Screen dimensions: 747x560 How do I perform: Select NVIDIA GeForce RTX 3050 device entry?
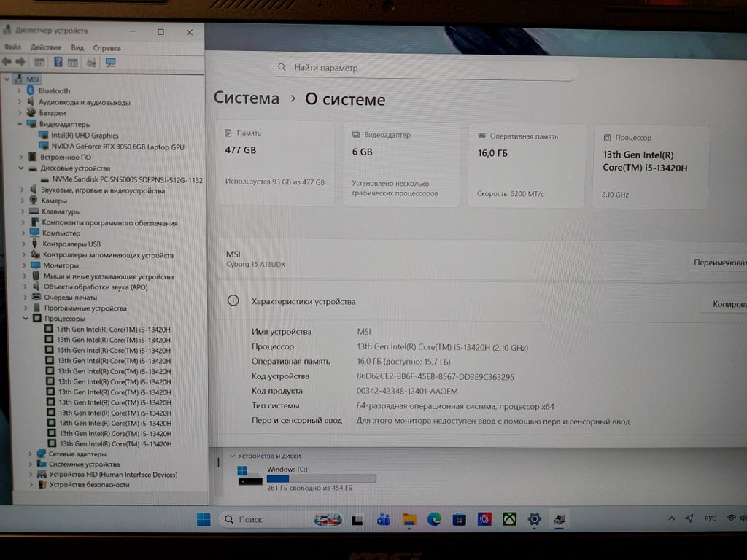[117, 147]
